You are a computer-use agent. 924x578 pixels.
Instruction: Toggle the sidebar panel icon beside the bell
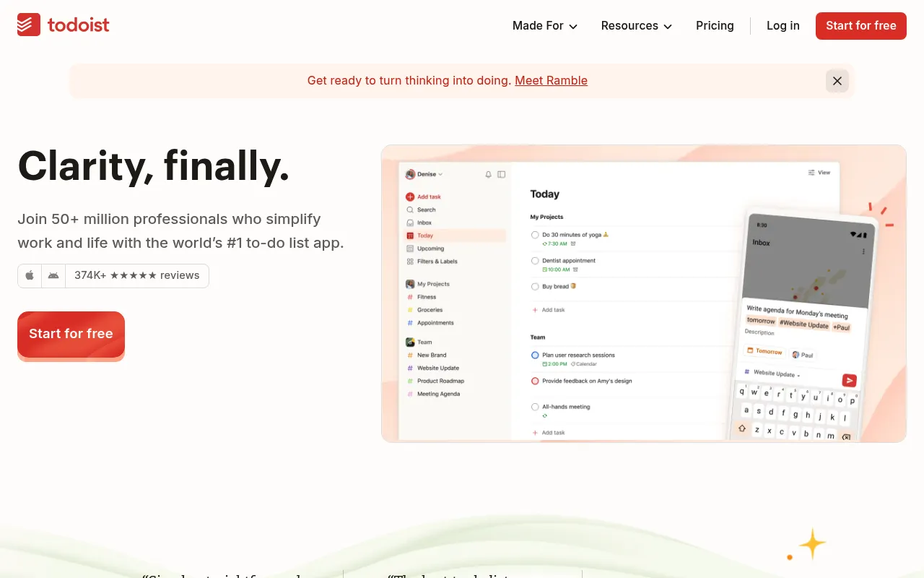(502, 174)
